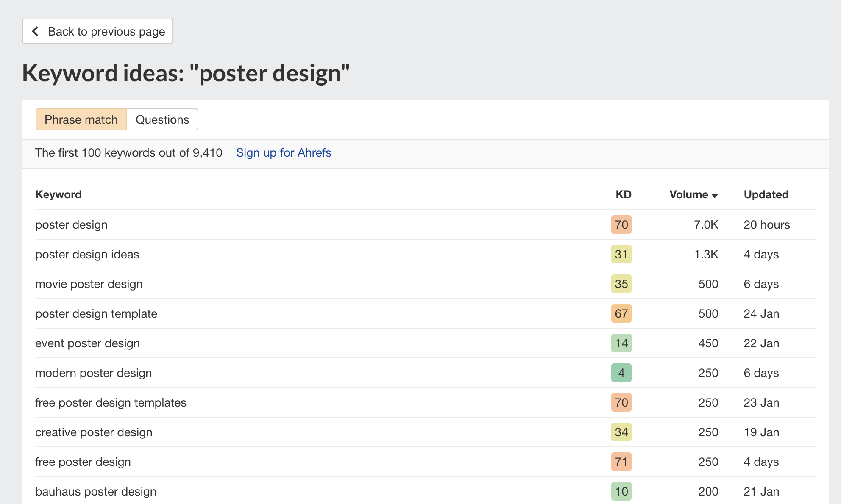841x504 pixels.
Task: Click the KD column header
Action: [x=623, y=194]
